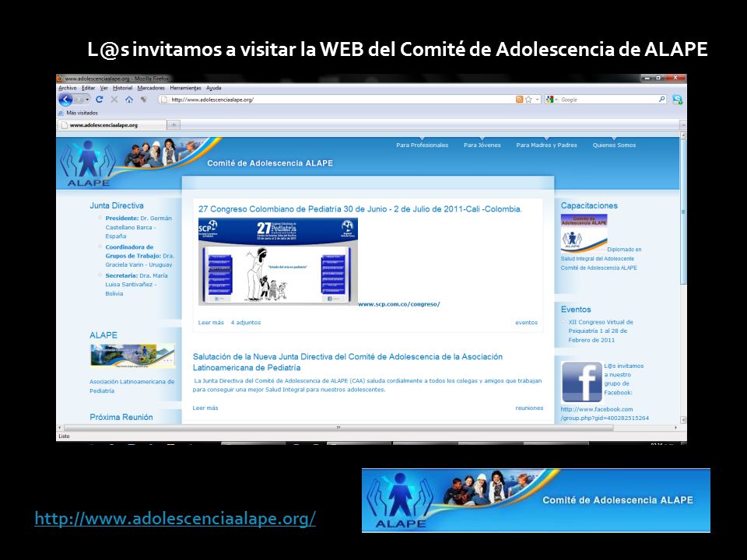
Task: Open the Marcadores menu
Action: click(x=151, y=88)
